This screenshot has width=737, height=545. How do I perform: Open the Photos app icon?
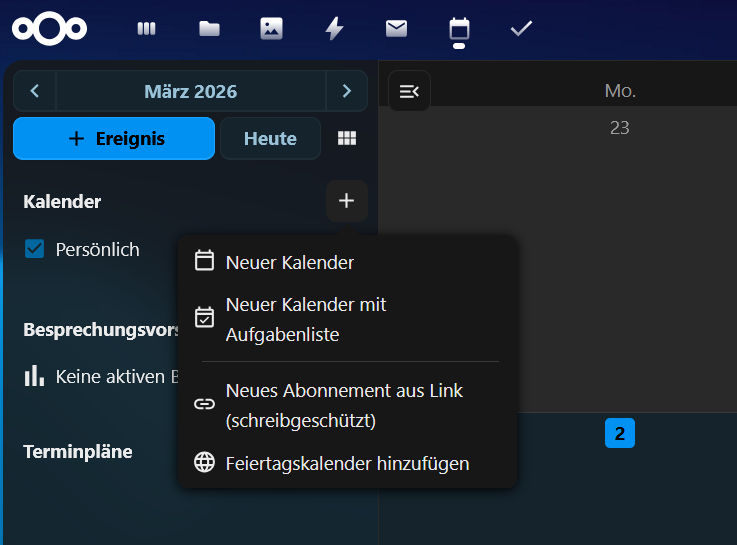click(271, 29)
